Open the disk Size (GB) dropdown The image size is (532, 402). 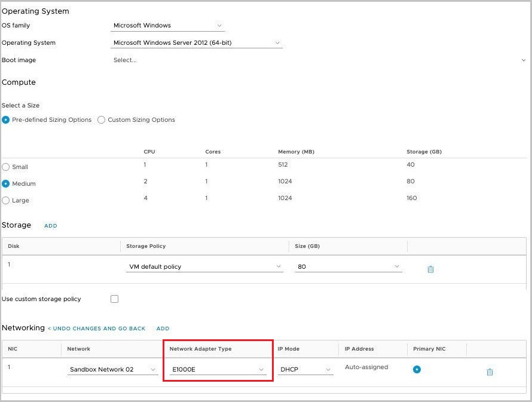(348, 267)
